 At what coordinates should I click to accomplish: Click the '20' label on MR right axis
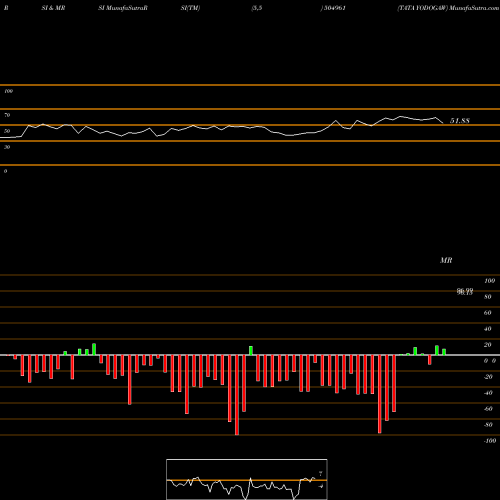click(488, 345)
